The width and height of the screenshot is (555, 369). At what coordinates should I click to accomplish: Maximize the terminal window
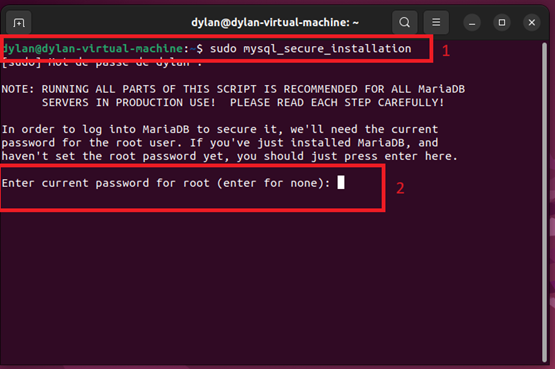pyautogui.click(x=502, y=23)
